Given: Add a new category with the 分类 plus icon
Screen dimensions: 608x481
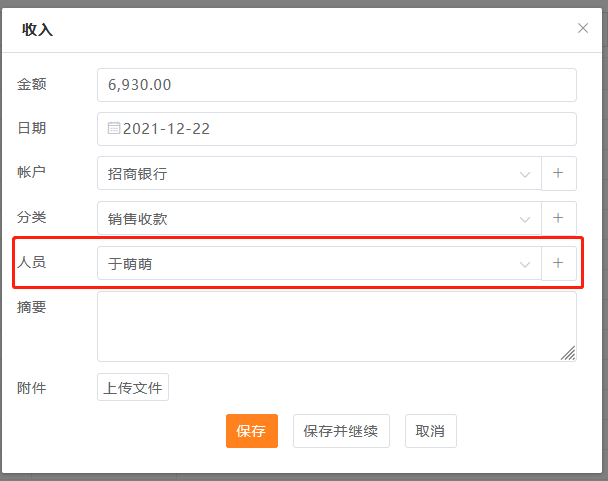Looking at the screenshot, I should pyautogui.click(x=558, y=218).
